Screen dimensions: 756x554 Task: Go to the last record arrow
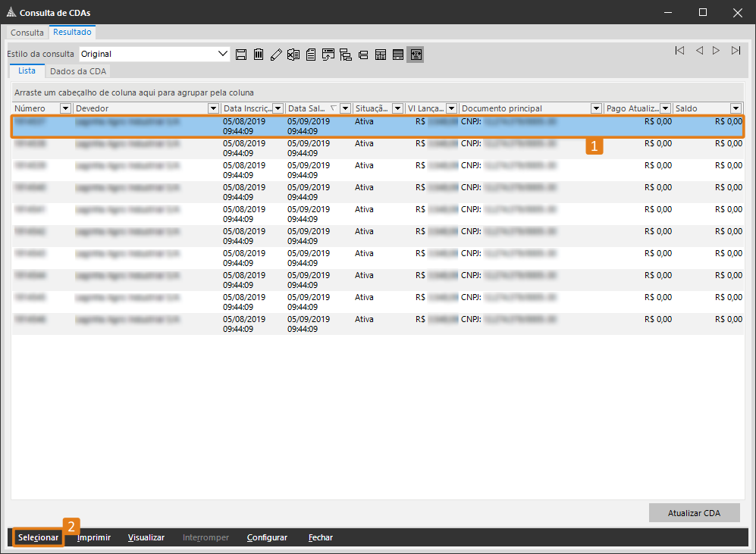[x=736, y=51]
